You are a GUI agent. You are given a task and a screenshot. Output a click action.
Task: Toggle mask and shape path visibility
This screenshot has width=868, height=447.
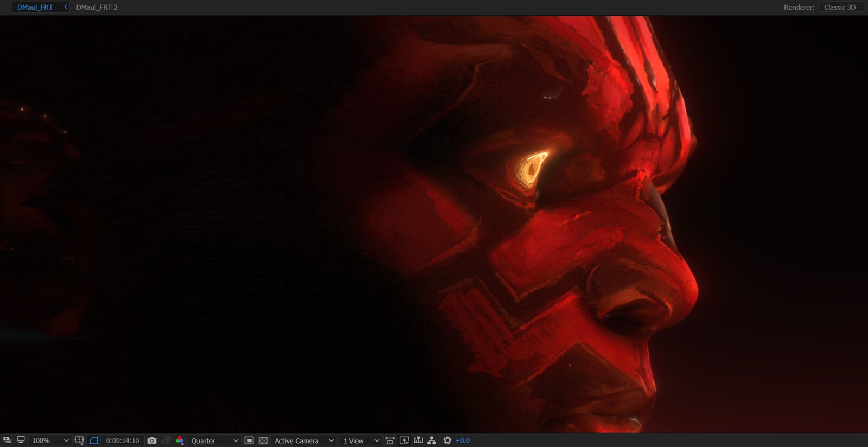pos(94,440)
